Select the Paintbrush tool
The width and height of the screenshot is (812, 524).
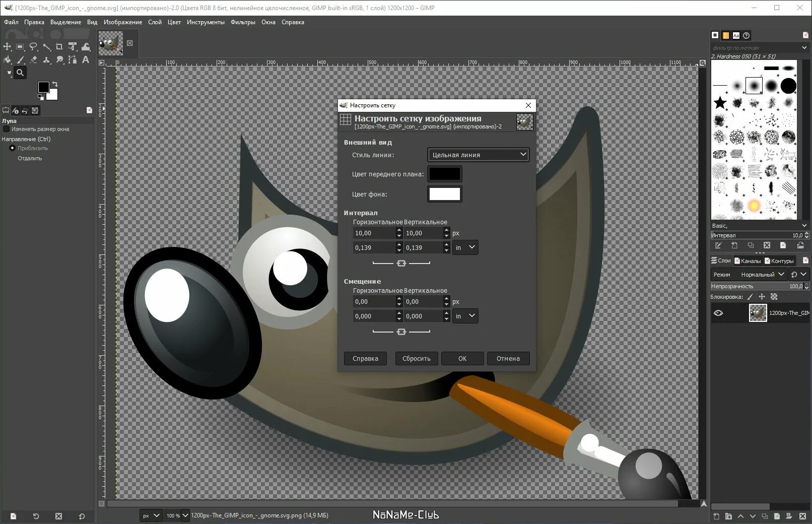tap(20, 60)
